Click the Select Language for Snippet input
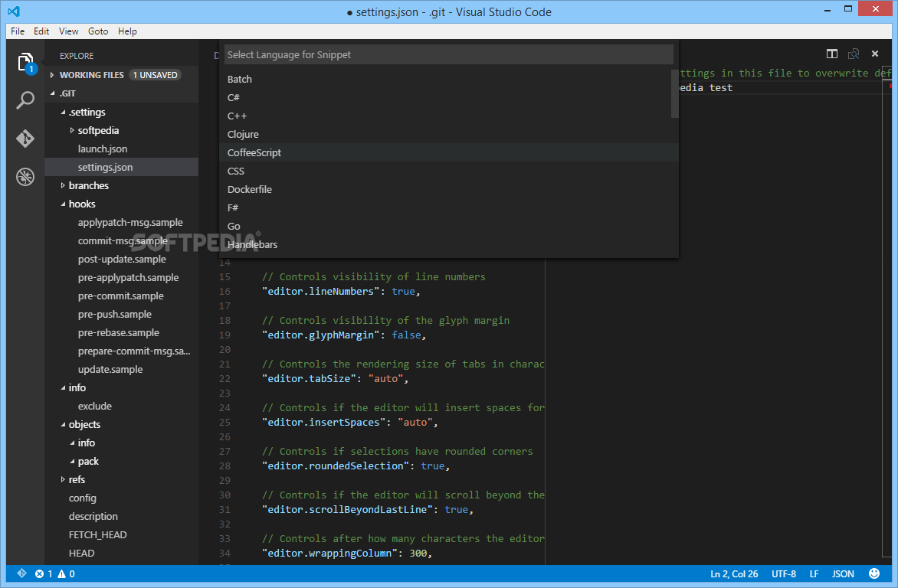This screenshot has height=588, width=898. 448,54
